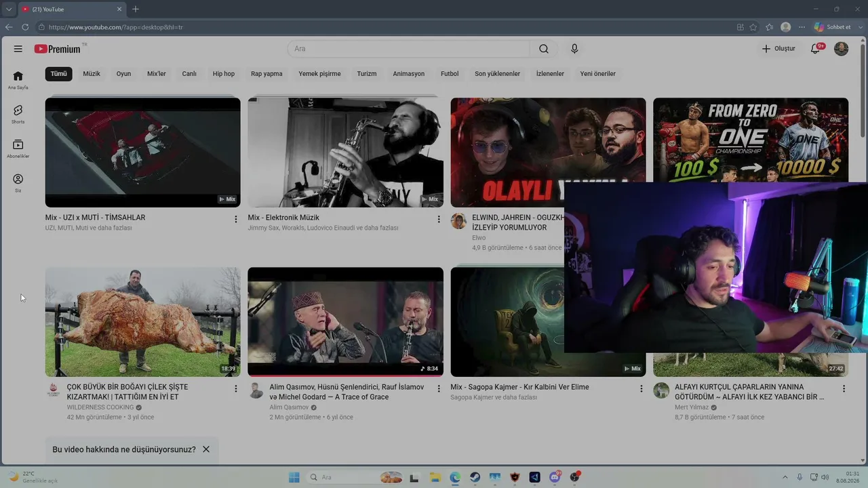The width and height of the screenshot is (868, 488).
Task: Open the WILDERNESS COOKING channel link
Action: click(x=100, y=407)
